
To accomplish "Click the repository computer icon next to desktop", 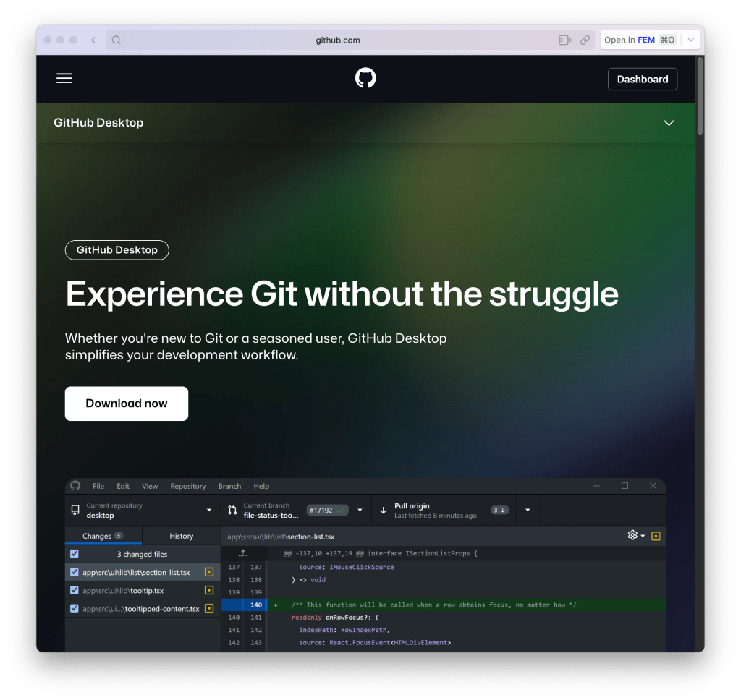I will (x=75, y=511).
